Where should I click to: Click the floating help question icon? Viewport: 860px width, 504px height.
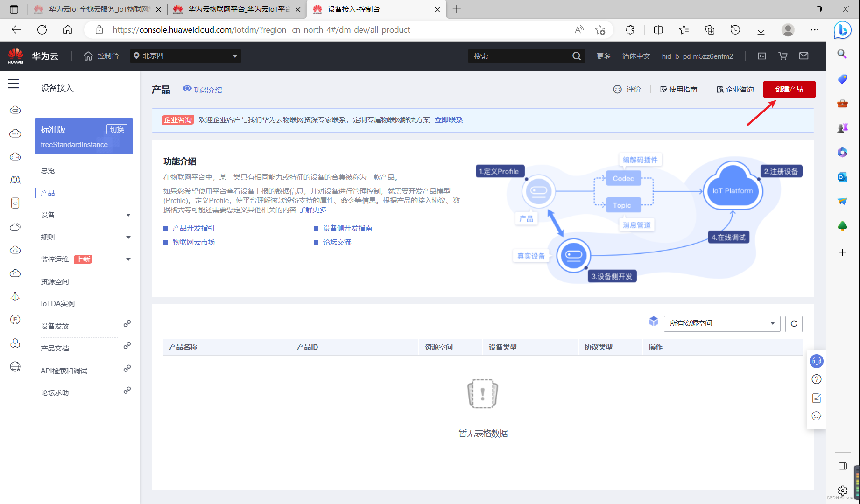pyautogui.click(x=817, y=379)
